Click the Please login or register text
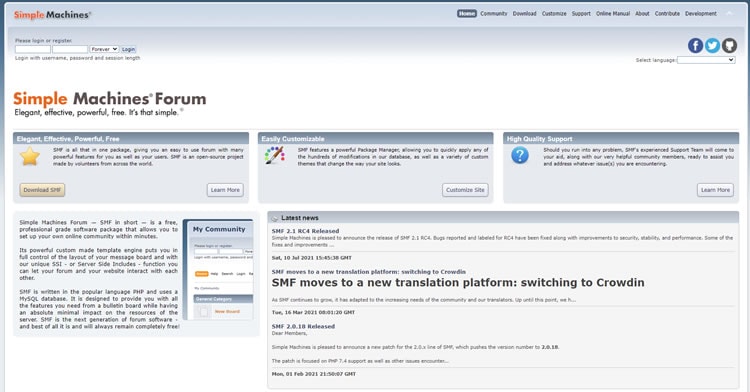The width and height of the screenshot is (750, 392). (x=44, y=41)
